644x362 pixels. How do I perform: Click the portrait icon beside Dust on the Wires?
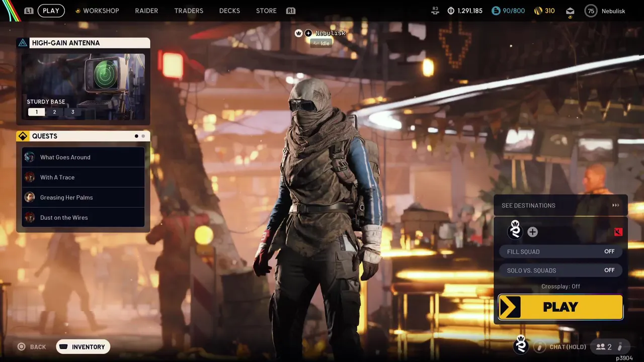coord(30,218)
